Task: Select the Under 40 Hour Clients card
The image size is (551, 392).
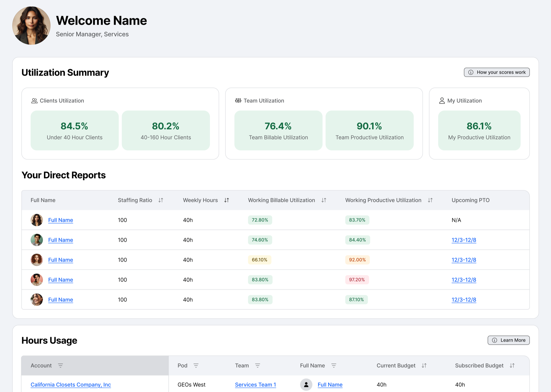Action: pos(75,130)
